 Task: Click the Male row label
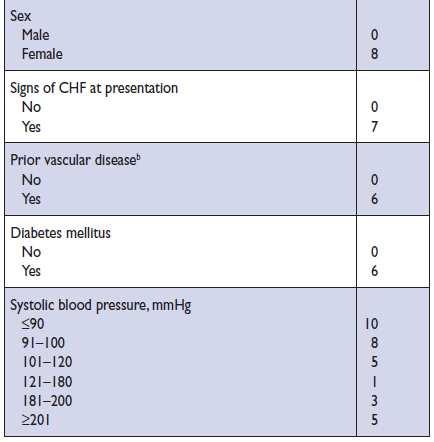[36, 35]
